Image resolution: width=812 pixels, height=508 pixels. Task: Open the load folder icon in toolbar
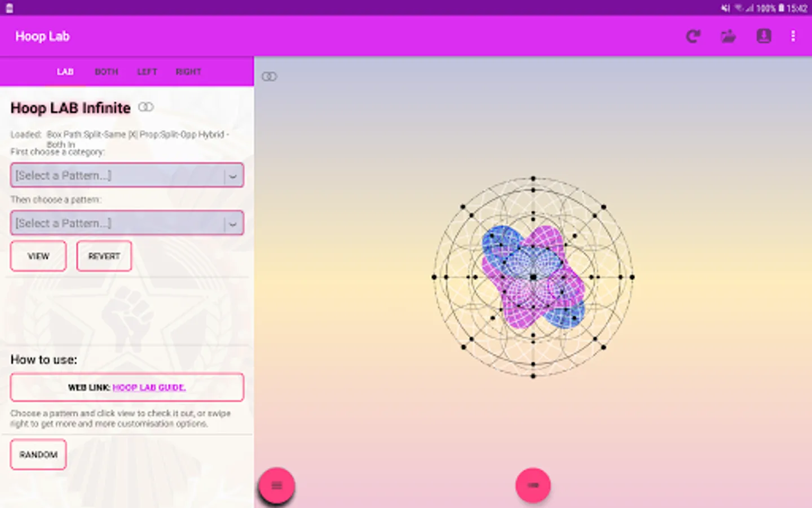729,37
